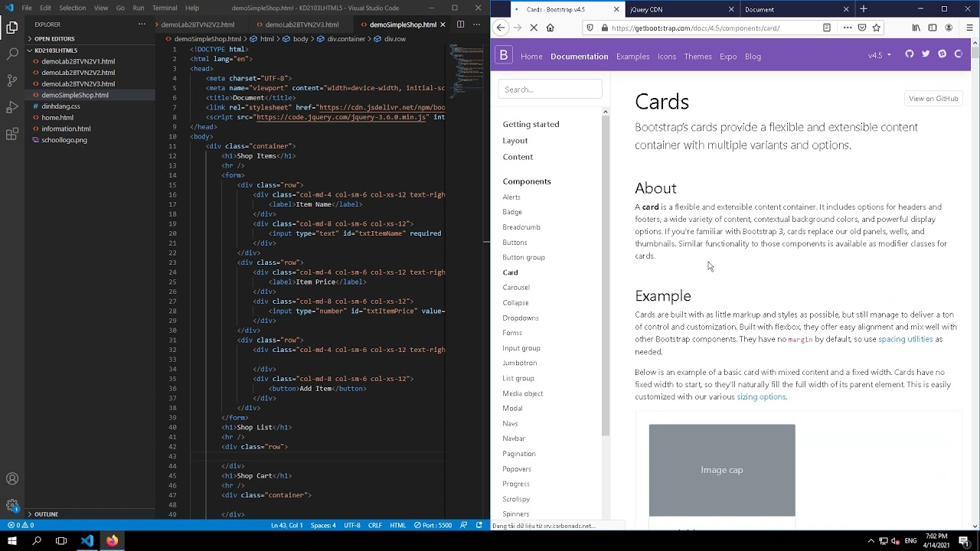Image resolution: width=980 pixels, height=551 pixels.
Task: Go back in the Firefox browser
Action: (x=501, y=28)
